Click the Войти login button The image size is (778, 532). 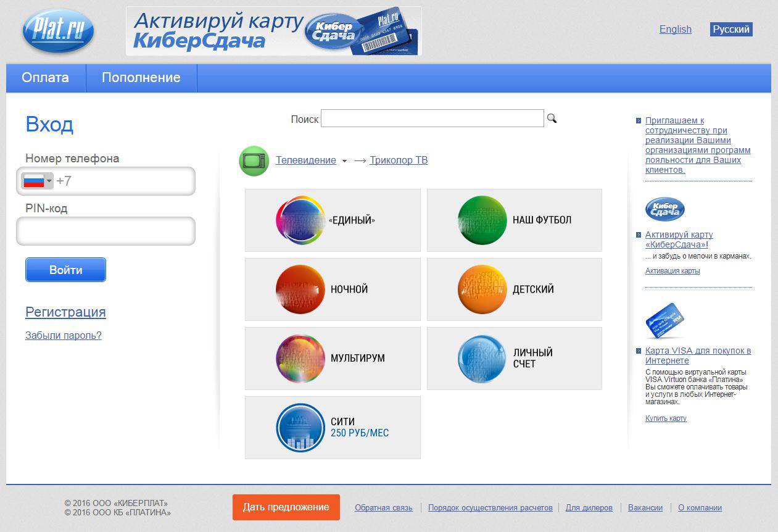(x=66, y=270)
